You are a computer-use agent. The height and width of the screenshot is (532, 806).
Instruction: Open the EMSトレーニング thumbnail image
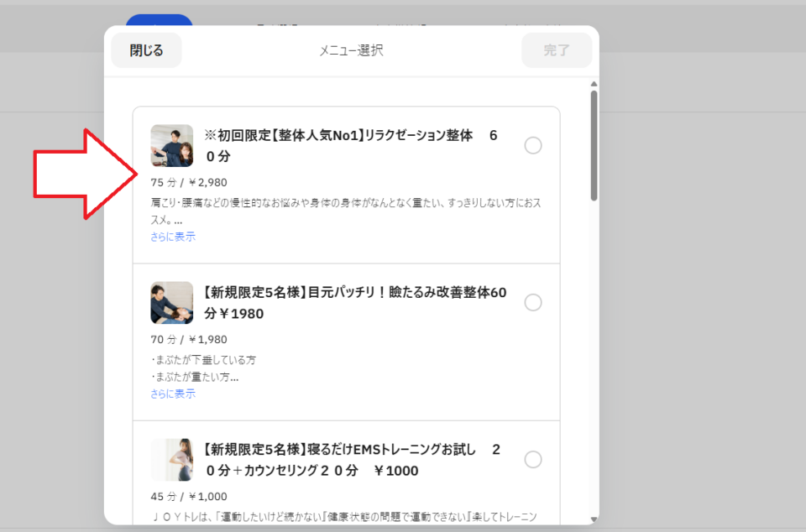pos(171,460)
